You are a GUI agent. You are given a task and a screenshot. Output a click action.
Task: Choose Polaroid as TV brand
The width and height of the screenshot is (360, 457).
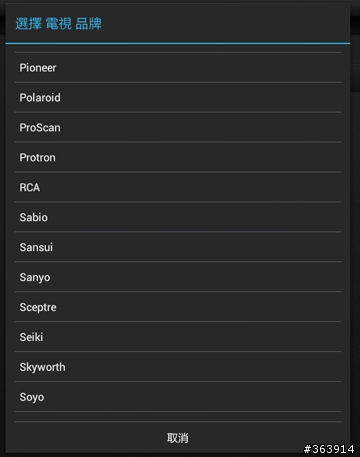click(178, 98)
